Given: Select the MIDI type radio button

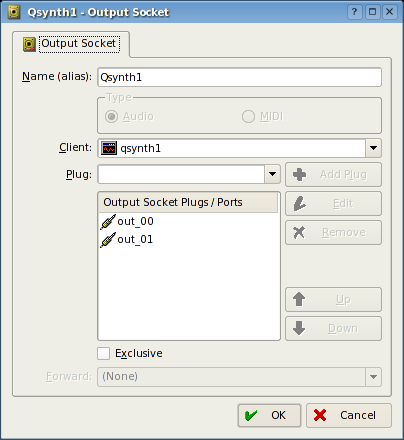Looking at the screenshot, I should [248, 116].
